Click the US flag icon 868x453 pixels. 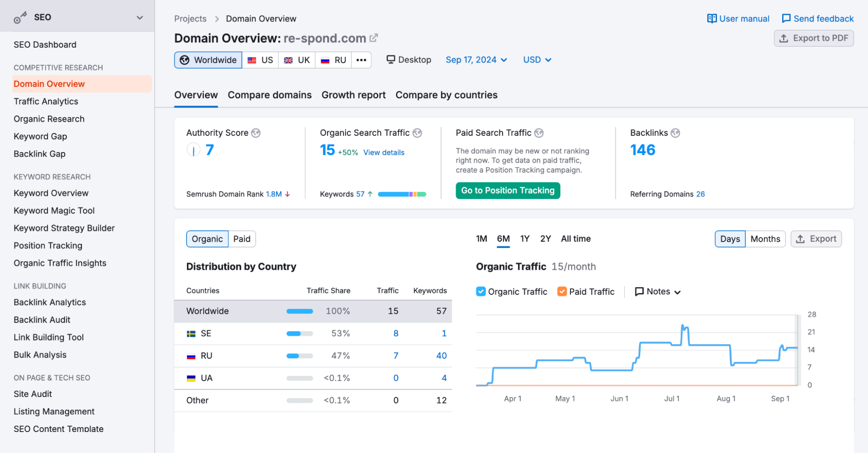pyautogui.click(x=252, y=60)
